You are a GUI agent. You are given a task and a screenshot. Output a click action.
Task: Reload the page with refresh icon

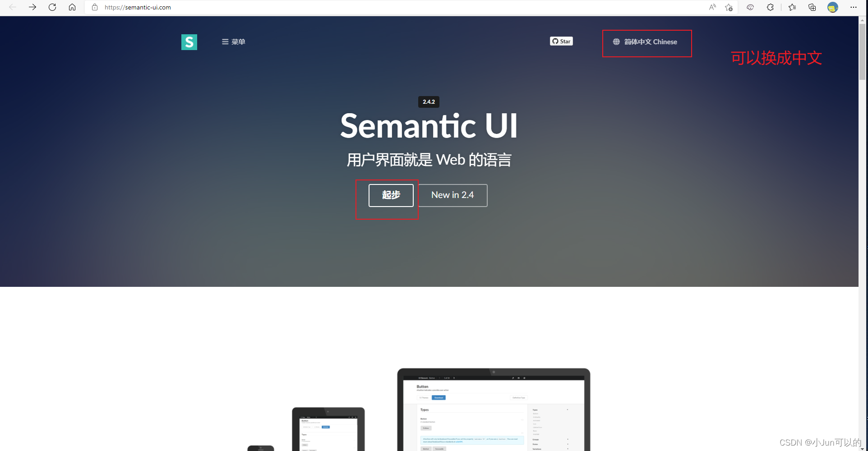(x=52, y=7)
